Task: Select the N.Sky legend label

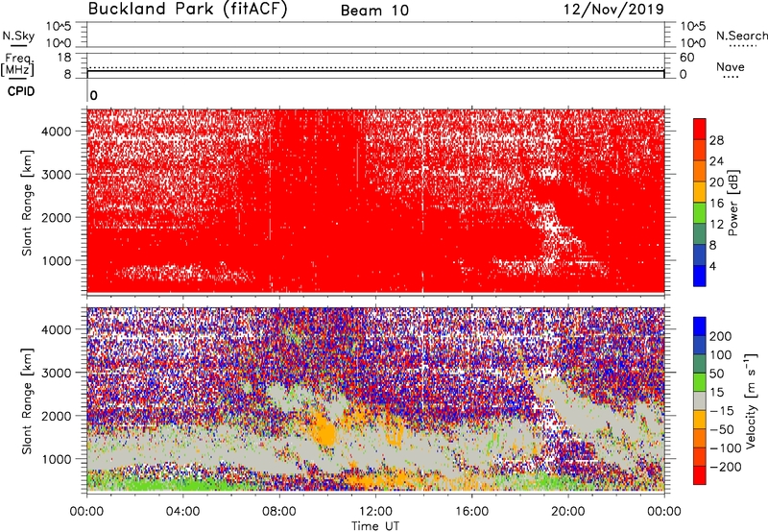Action: click(x=18, y=36)
